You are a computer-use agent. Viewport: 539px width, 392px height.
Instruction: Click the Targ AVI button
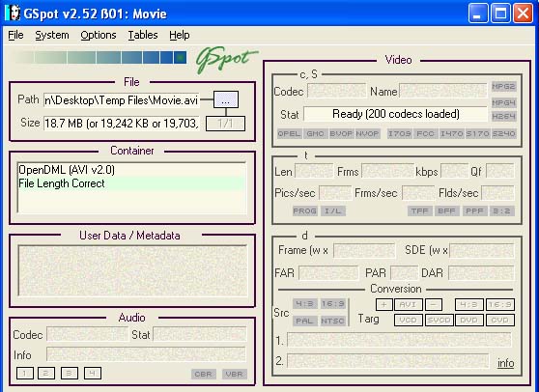click(x=408, y=304)
